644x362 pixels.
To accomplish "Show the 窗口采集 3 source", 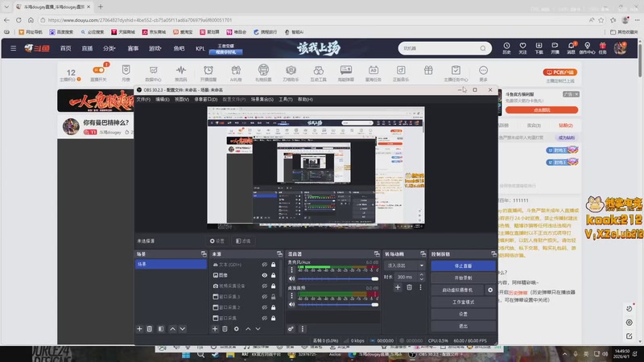I will [x=265, y=297].
